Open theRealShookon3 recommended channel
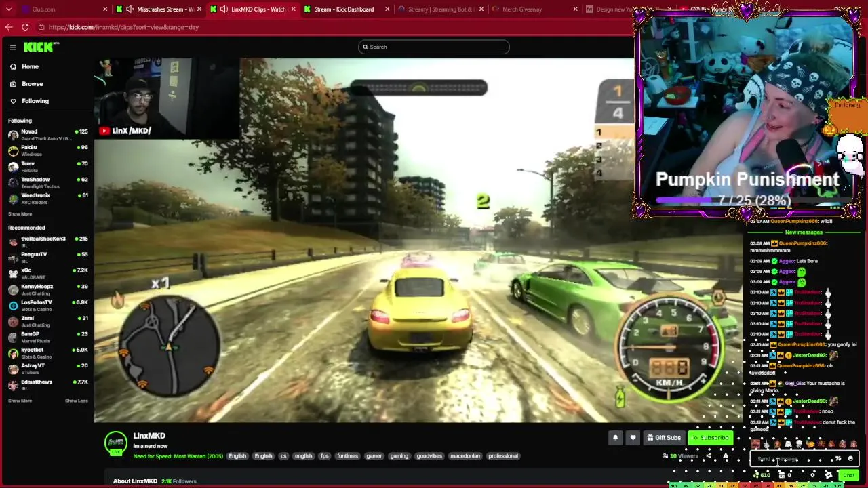Viewport: 868px width, 488px height. tap(47, 241)
